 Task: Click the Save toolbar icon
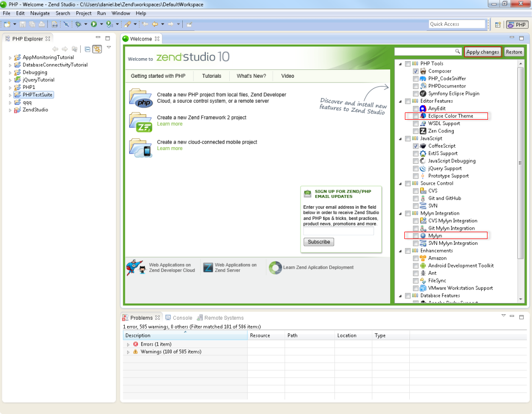point(22,24)
